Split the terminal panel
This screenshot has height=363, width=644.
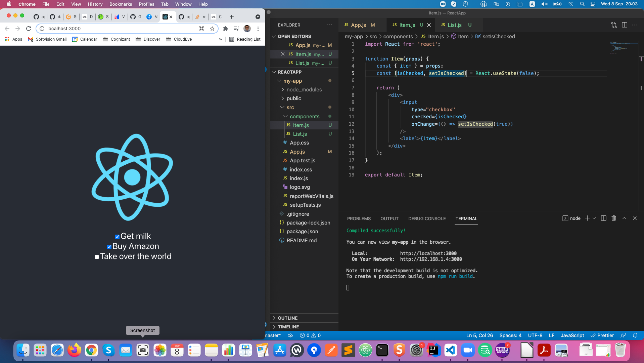point(603,218)
